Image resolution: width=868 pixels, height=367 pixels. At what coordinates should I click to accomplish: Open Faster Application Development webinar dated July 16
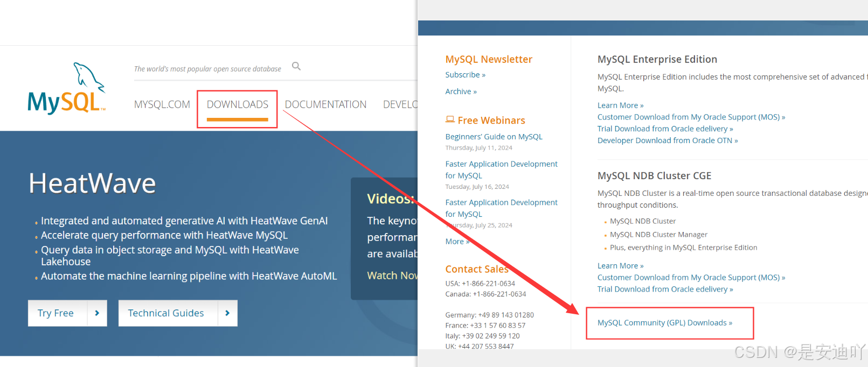click(x=502, y=170)
